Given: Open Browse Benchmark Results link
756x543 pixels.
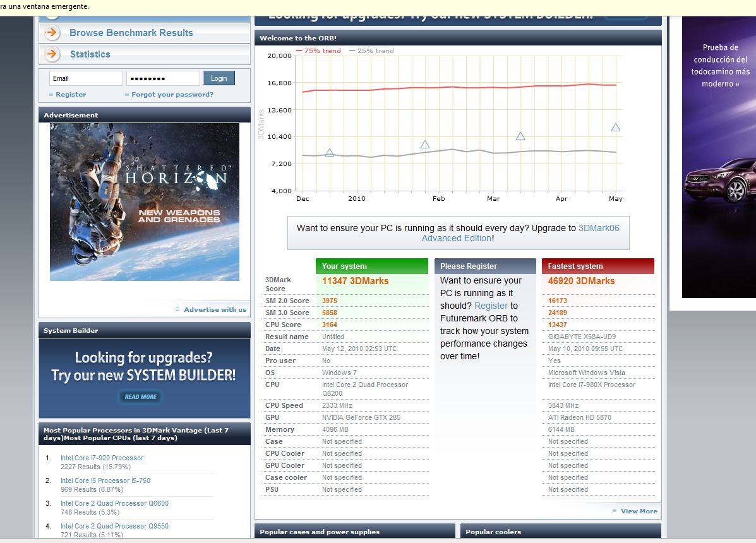Looking at the screenshot, I should point(131,33).
